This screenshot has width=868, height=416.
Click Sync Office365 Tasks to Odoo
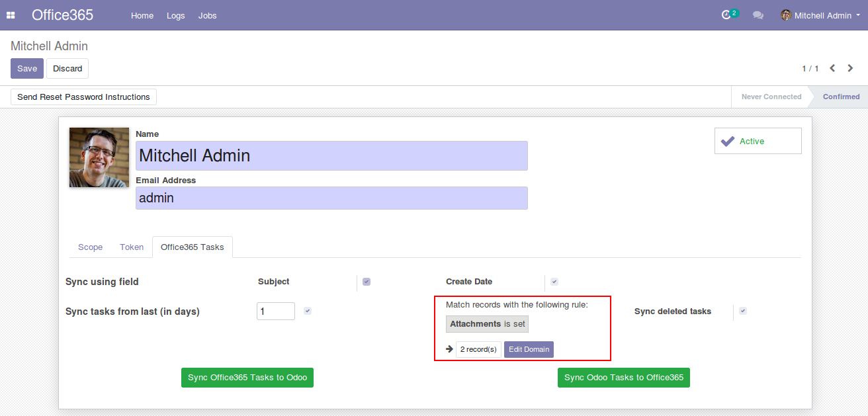click(247, 378)
